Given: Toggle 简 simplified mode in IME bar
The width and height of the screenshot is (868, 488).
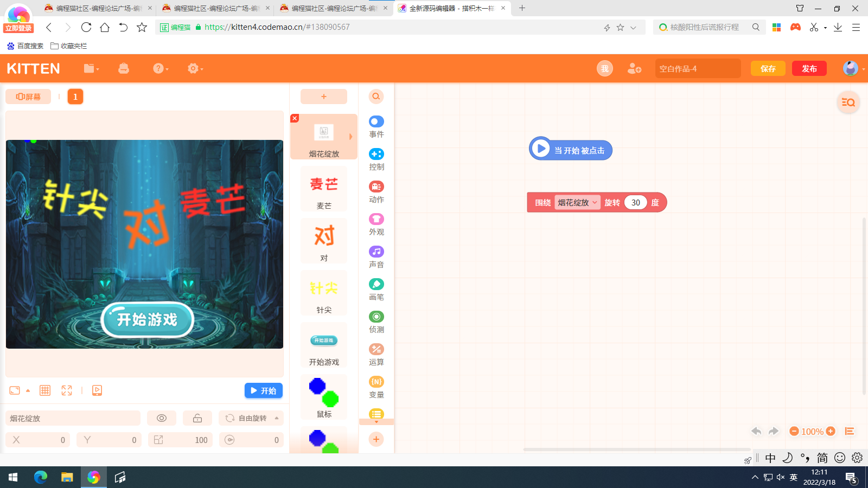Looking at the screenshot, I should (822, 458).
